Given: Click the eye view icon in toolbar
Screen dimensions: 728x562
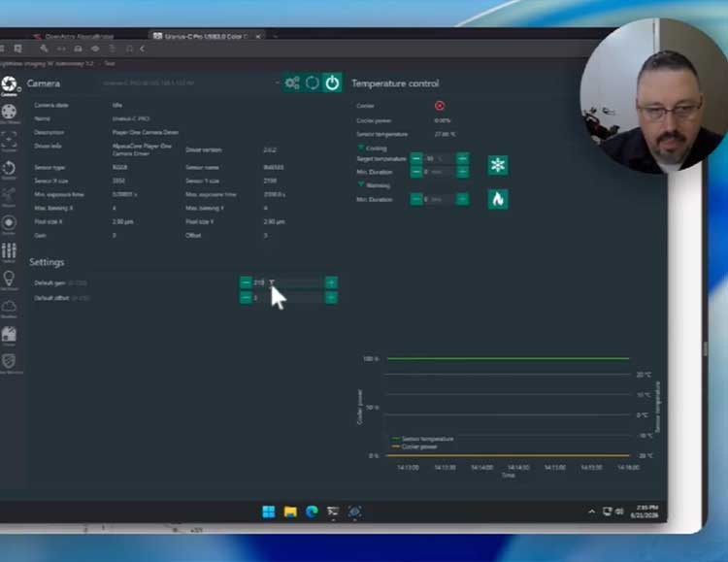Looking at the screenshot, I should click(x=95, y=49).
